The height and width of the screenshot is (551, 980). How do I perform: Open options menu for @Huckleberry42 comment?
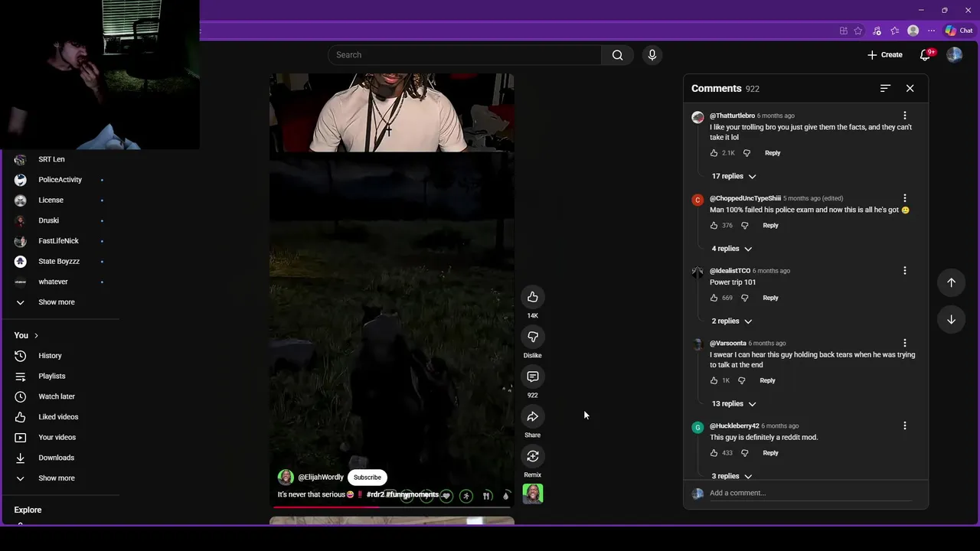coord(905,425)
